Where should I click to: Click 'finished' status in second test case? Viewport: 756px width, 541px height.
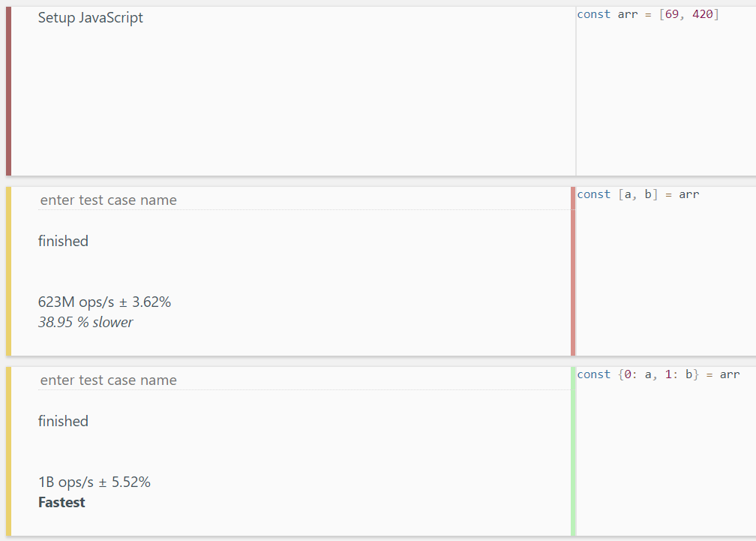(63, 422)
